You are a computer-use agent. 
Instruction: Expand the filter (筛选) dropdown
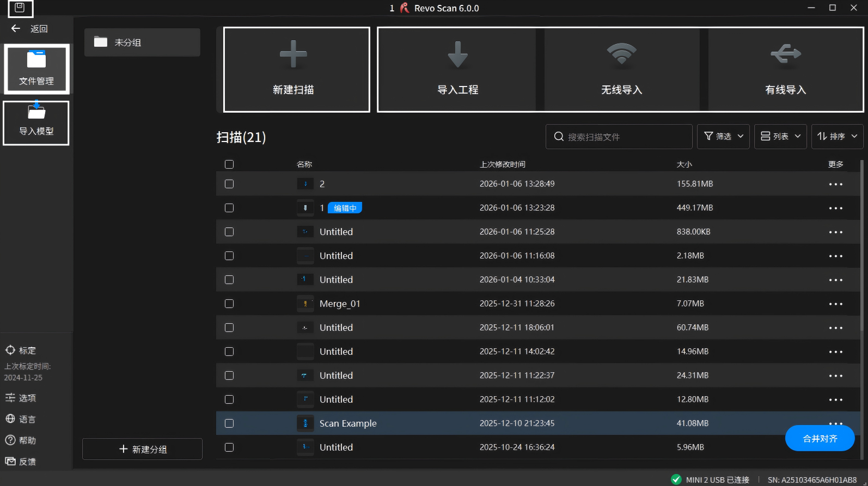coord(723,137)
